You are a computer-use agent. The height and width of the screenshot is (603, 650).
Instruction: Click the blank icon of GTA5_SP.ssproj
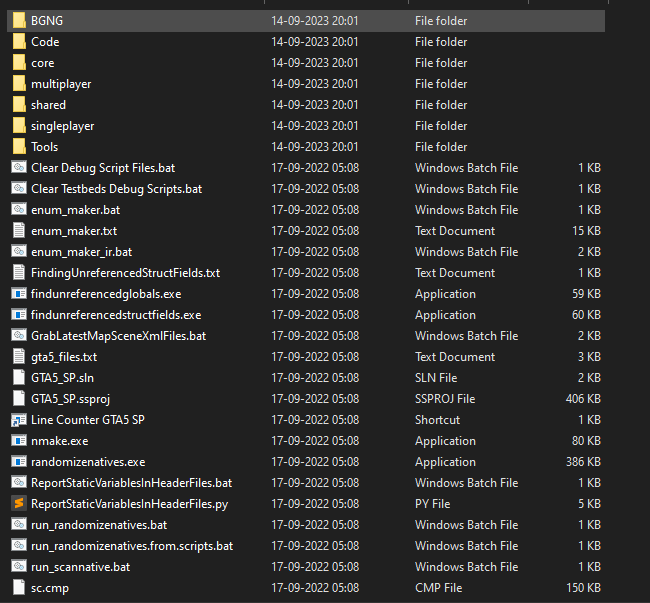[19, 398]
